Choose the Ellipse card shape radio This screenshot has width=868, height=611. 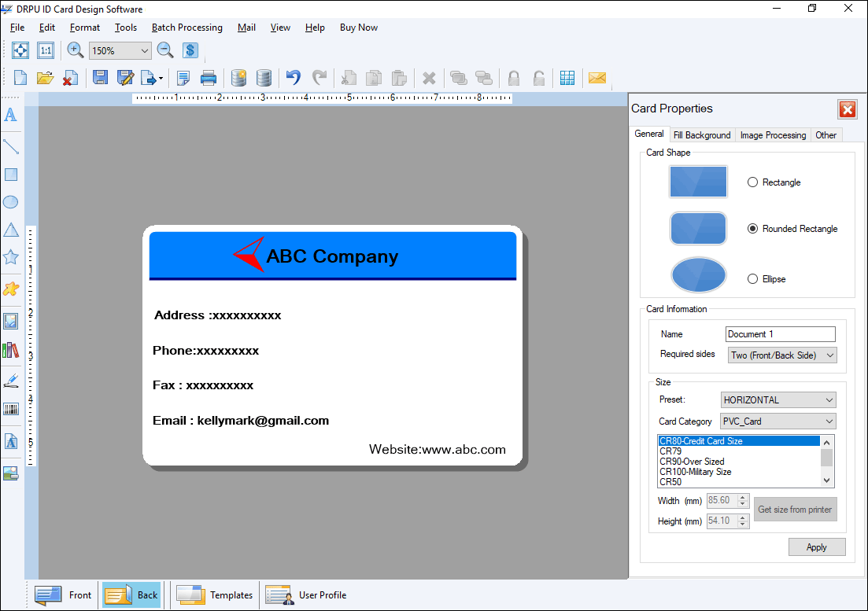pyautogui.click(x=752, y=278)
